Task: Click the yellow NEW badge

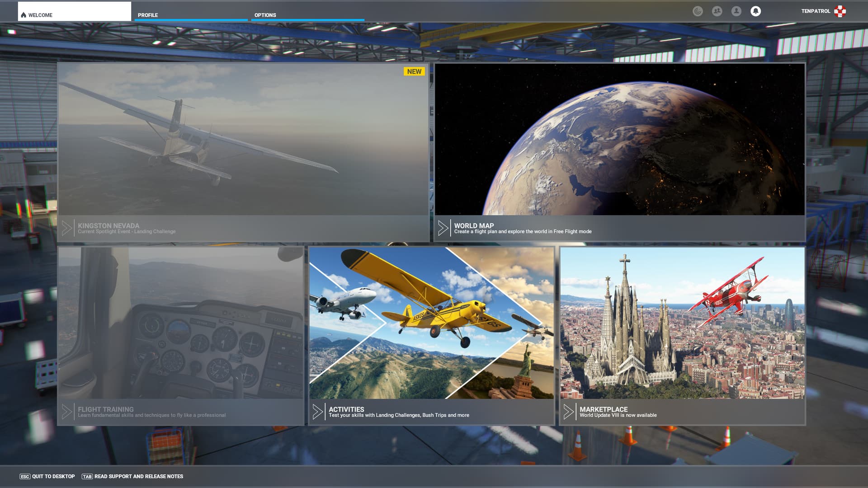Action: click(414, 71)
